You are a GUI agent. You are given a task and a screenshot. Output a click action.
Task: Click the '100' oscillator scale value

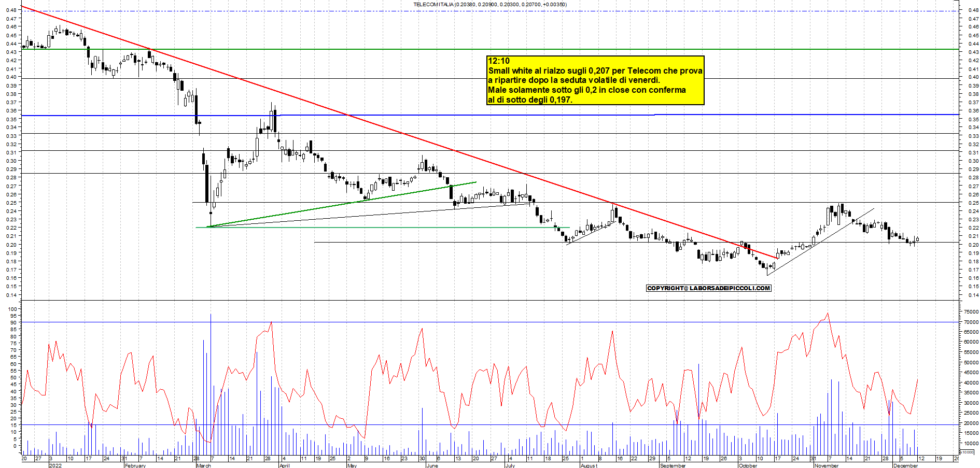(12, 309)
